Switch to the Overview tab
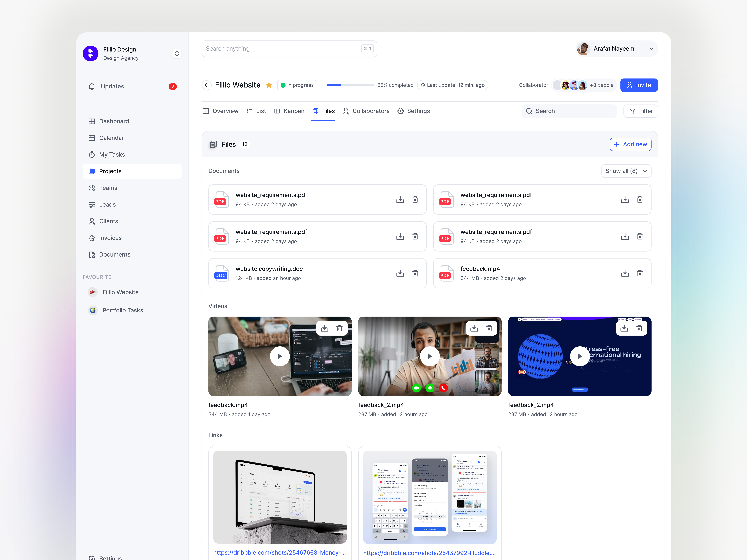This screenshot has width=747, height=560. coord(220,111)
